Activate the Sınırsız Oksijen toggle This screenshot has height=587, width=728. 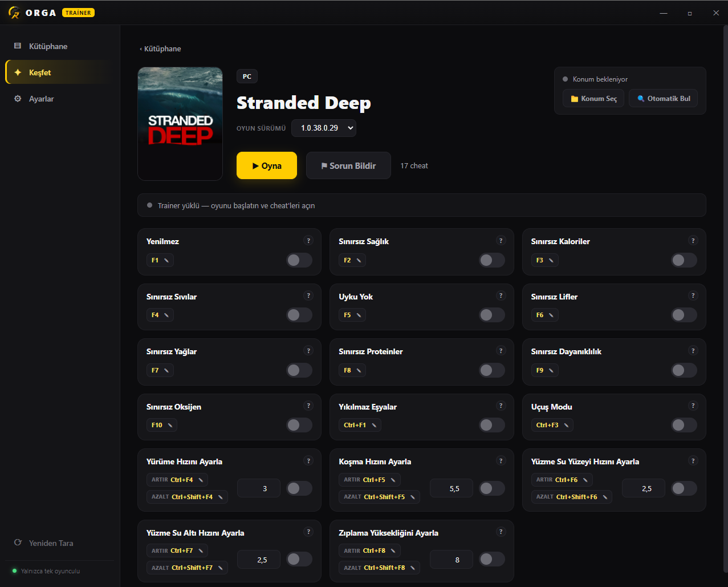(x=299, y=425)
